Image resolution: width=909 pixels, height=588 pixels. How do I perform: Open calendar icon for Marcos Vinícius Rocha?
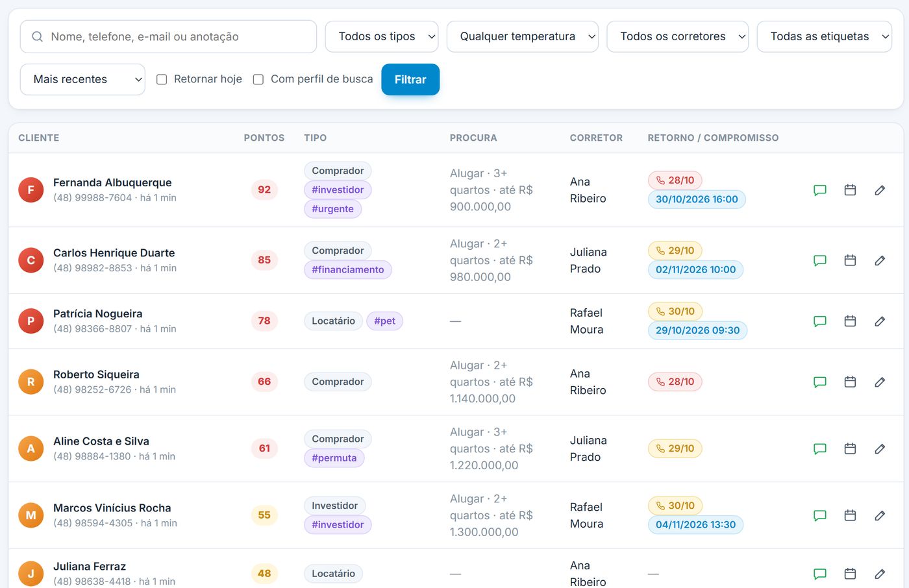[x=850, y=515]
